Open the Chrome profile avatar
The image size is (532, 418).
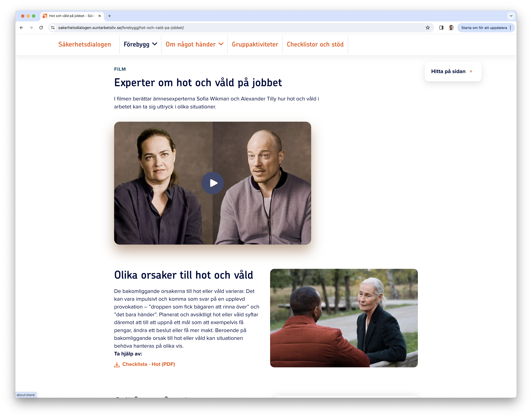[x=451, y=28]
